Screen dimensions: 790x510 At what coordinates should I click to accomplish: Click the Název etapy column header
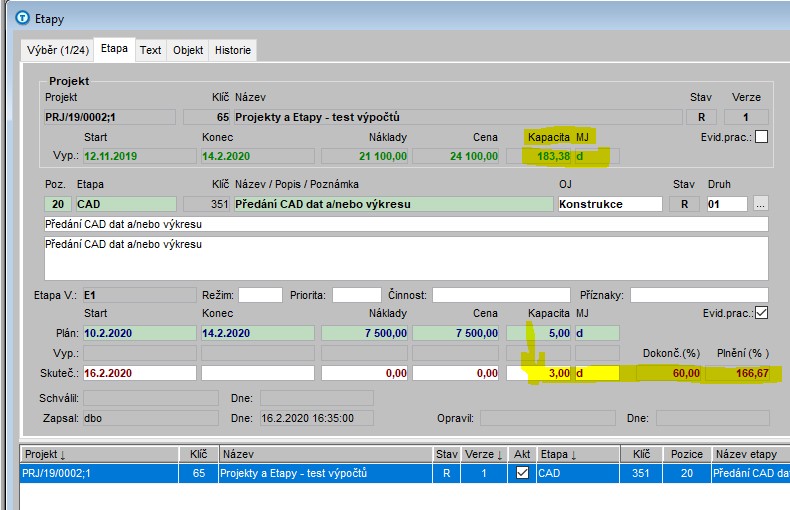750,454
